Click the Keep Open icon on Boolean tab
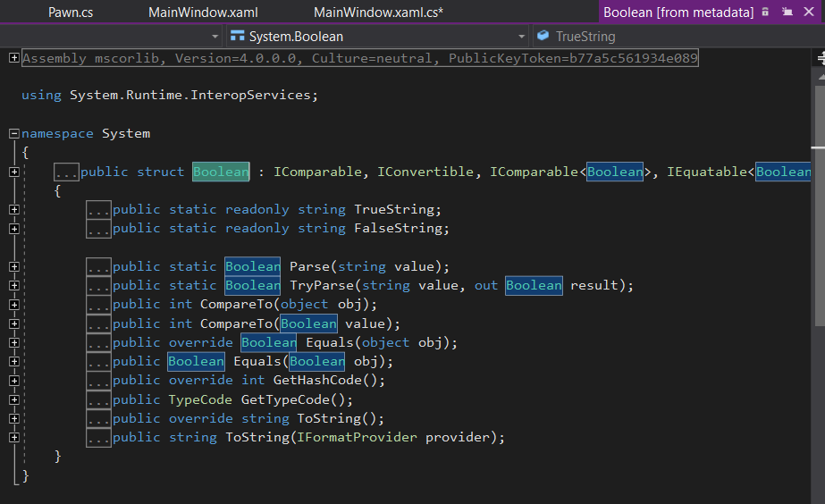This screenshot has height=504, width=825. tap(787, 12)
